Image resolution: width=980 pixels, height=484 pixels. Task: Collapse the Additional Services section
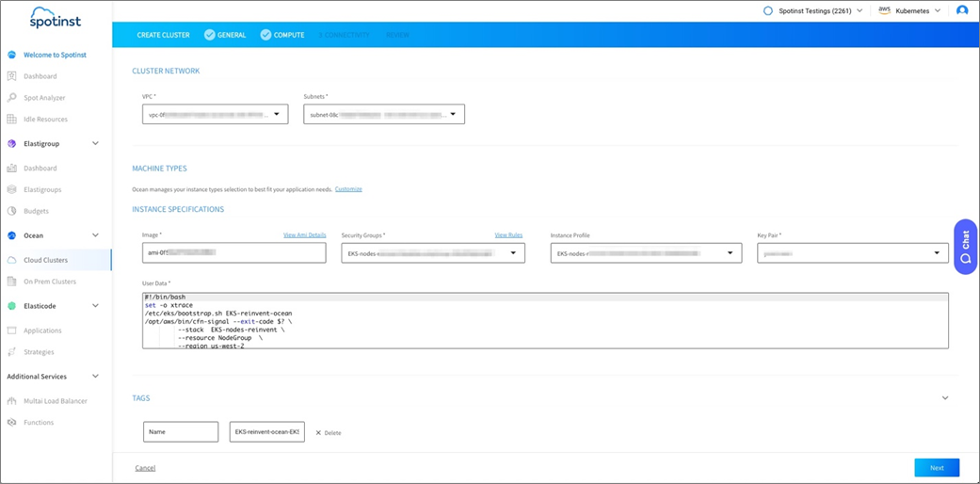point(96,377)
